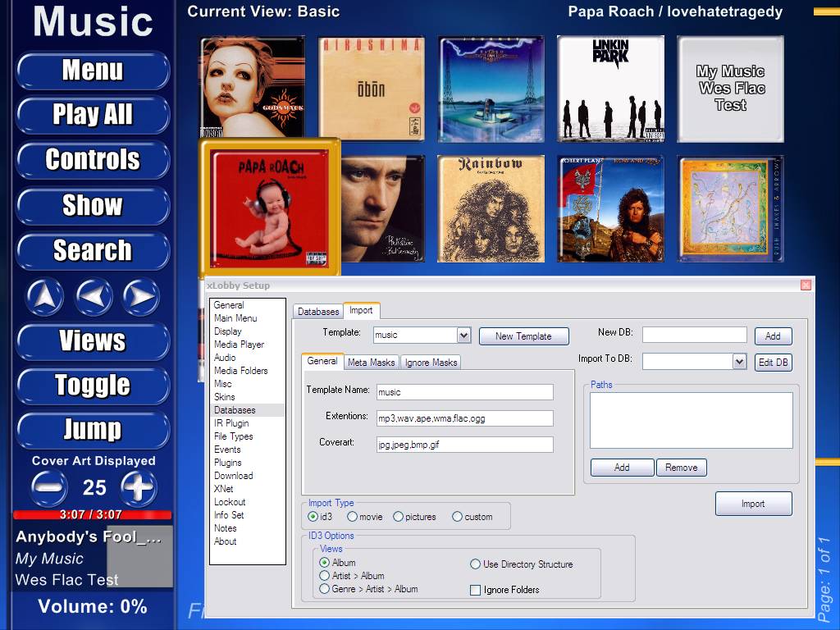Click the up arrow navigation icon

click(x=46, y=295)
